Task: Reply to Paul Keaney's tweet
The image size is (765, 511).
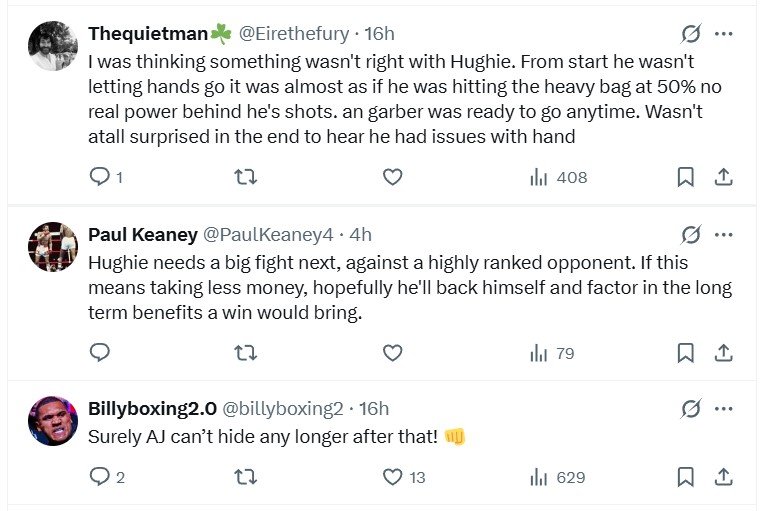Action: [x=99, y=352]
